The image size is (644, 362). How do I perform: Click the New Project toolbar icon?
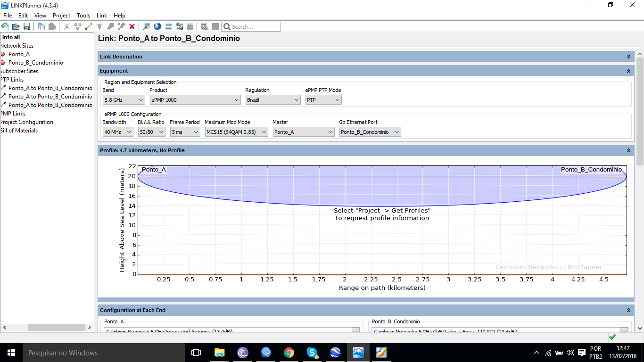point(5,27)
